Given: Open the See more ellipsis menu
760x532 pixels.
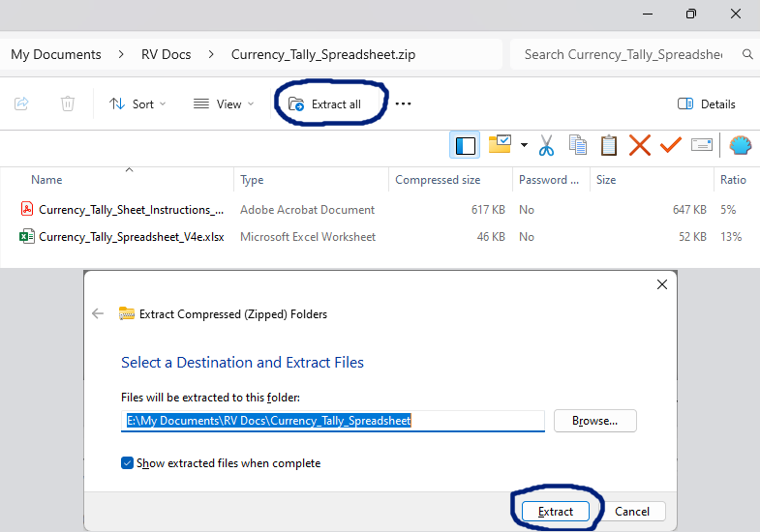Looking at the screenshot, I should (404, 103).
